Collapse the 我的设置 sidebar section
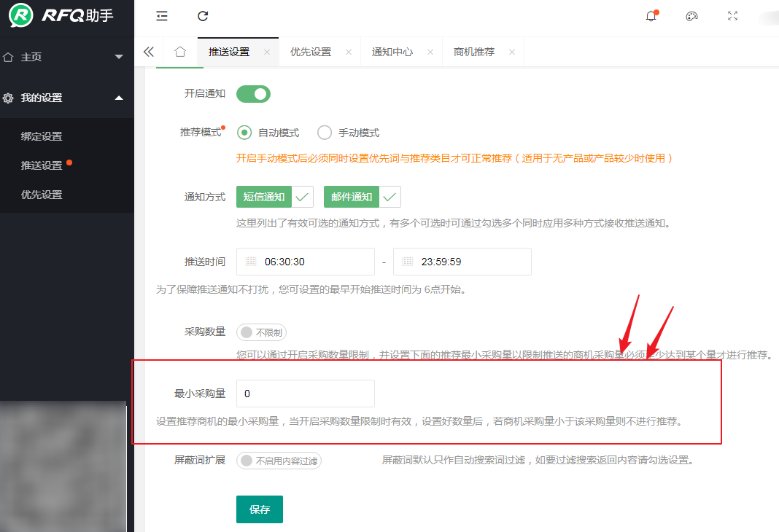Screen dimensions: 779x532 [x=66, y=98]
